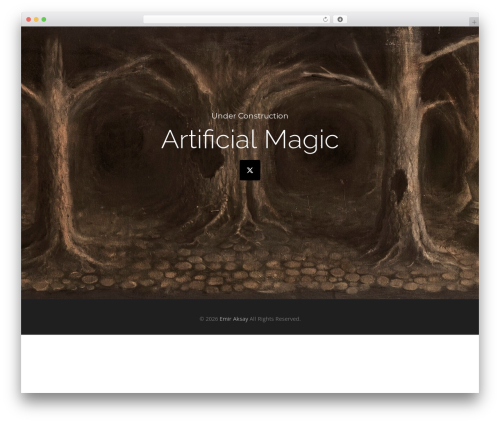Viewport: 500px width, 423px height.
Task: Click the browser reload icon
Action: 325,19
